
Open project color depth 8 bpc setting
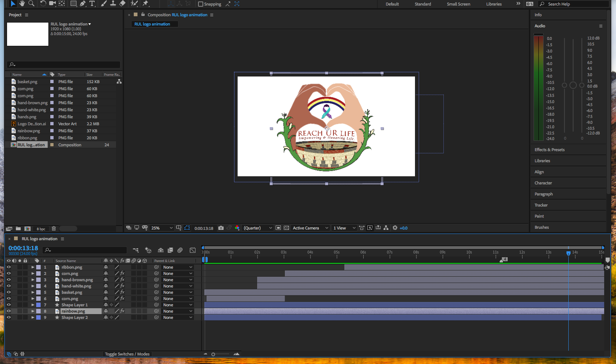(41, 229)
